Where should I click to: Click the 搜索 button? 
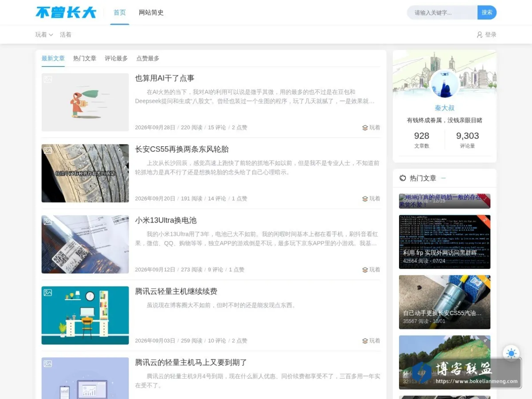[x=487, y=12]
